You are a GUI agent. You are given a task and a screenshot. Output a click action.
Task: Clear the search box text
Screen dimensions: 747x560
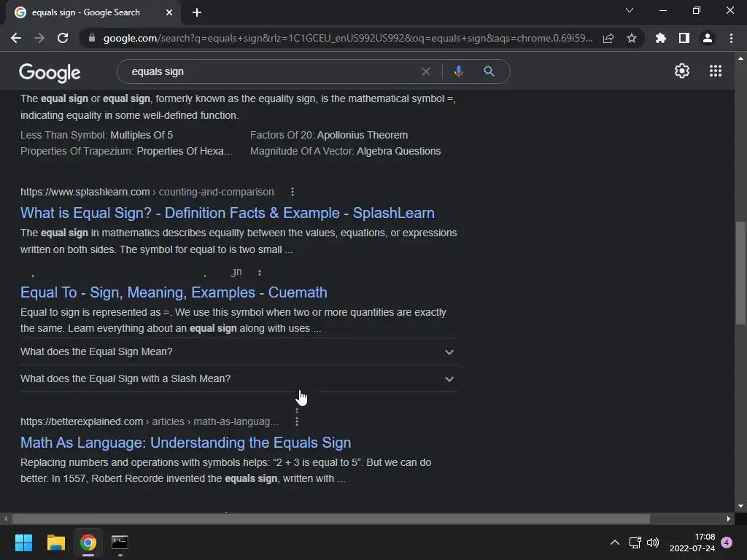pyautogui.click(x=426, y=71)
